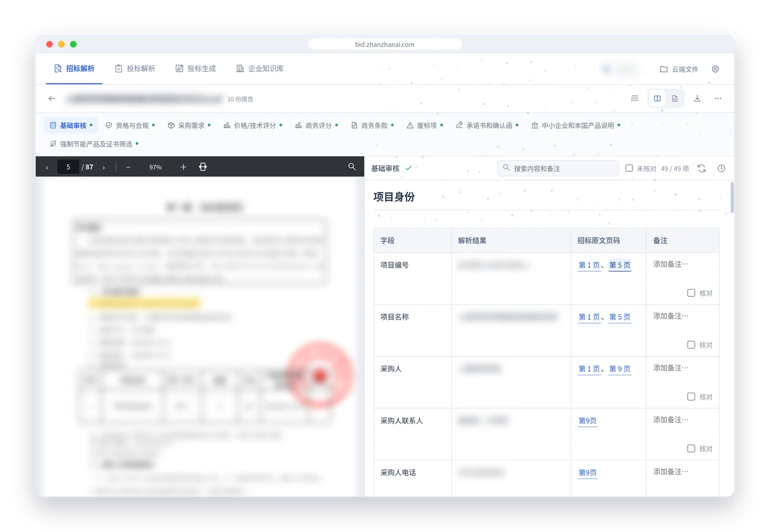Select the 招标解析 top tab
Viewport: 770px width, 532px height.
(x=74, y=69)
